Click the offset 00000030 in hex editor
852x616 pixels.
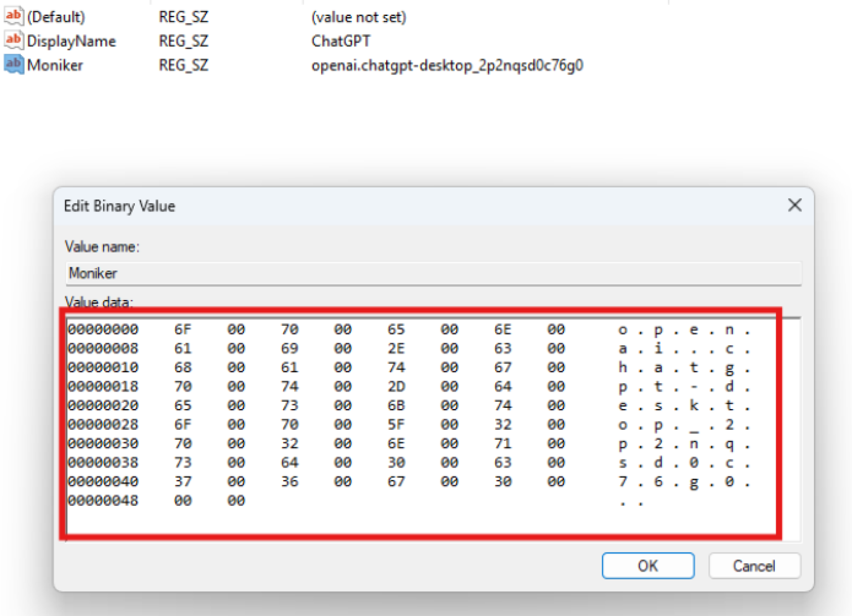click(x=103, y=444)
